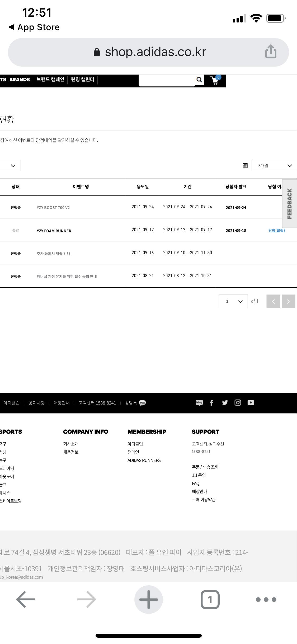Screen dimensions: 297x644
Task: Tap the search magnifier icon
Action: click(x=199, y=80)
